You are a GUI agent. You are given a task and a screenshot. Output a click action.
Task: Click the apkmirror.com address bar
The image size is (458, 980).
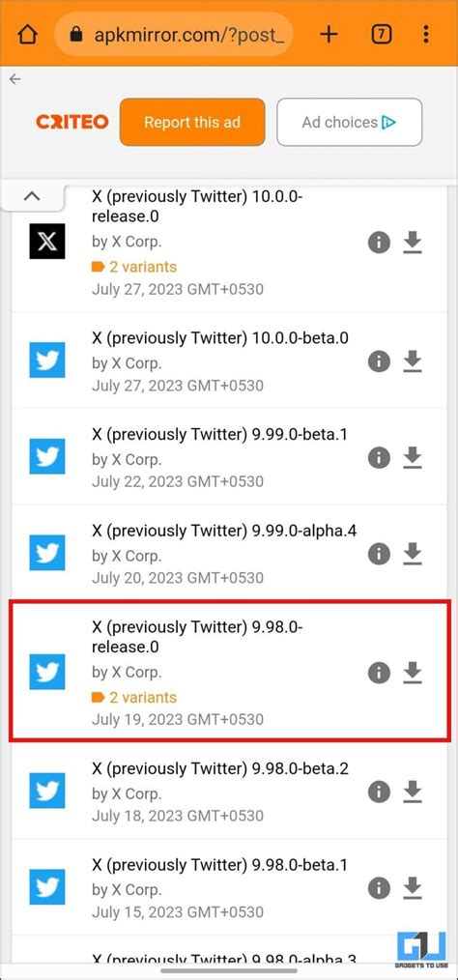(x=180, y=35)
